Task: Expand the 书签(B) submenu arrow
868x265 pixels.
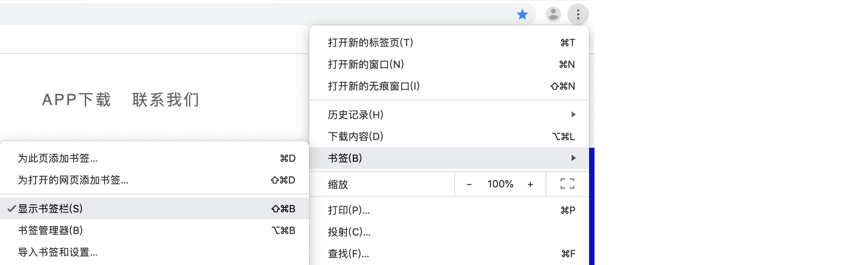Action: point(573,158)
